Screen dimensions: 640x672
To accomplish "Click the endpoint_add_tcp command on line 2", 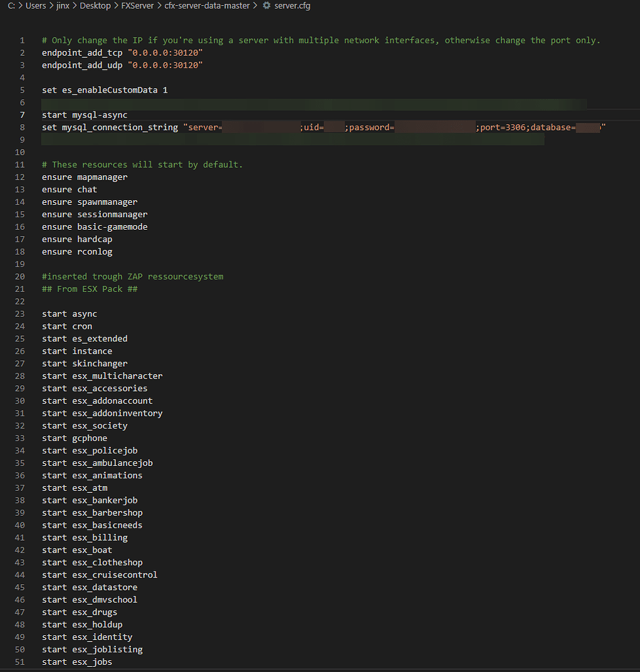I will tap(82, 52).
